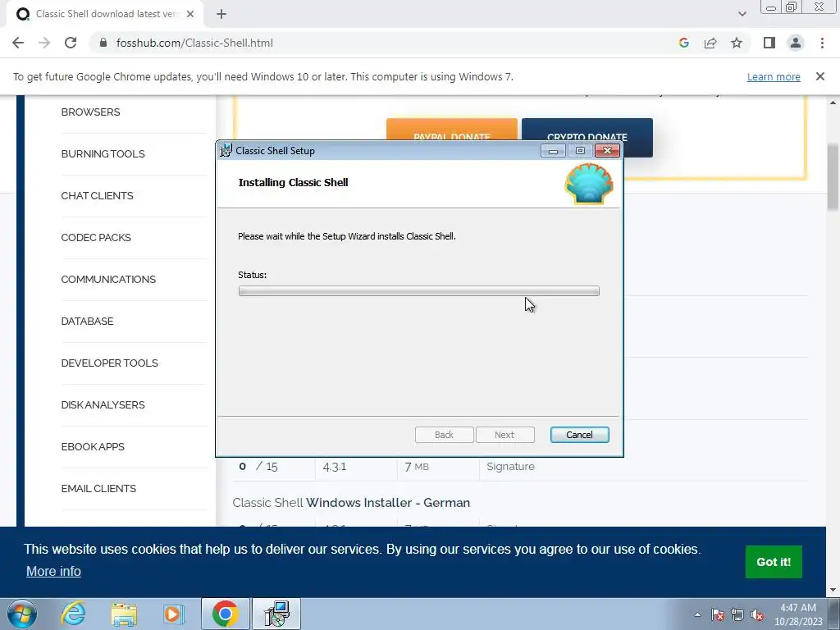
Task: Click the share page icon
Action: click(x=710, y=43)
